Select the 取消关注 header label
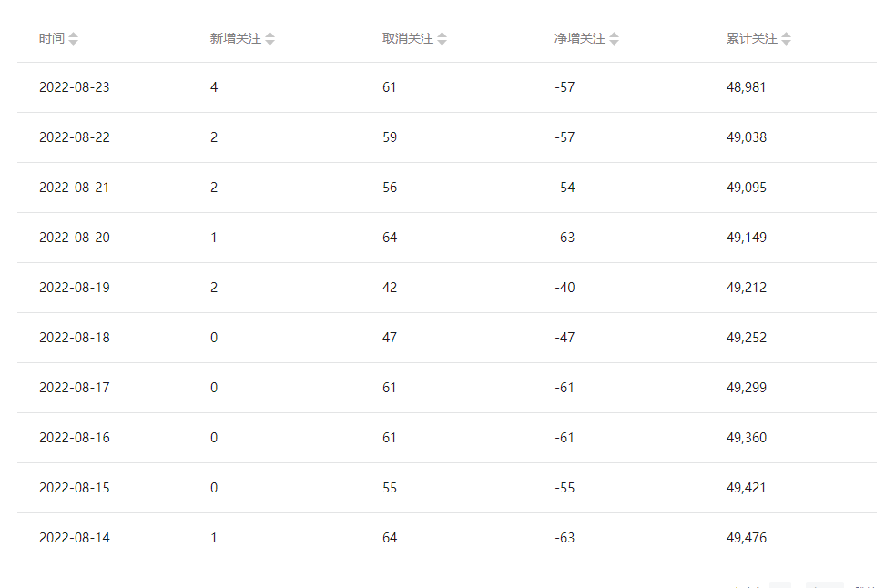895x588 pixels. [408, 39]
